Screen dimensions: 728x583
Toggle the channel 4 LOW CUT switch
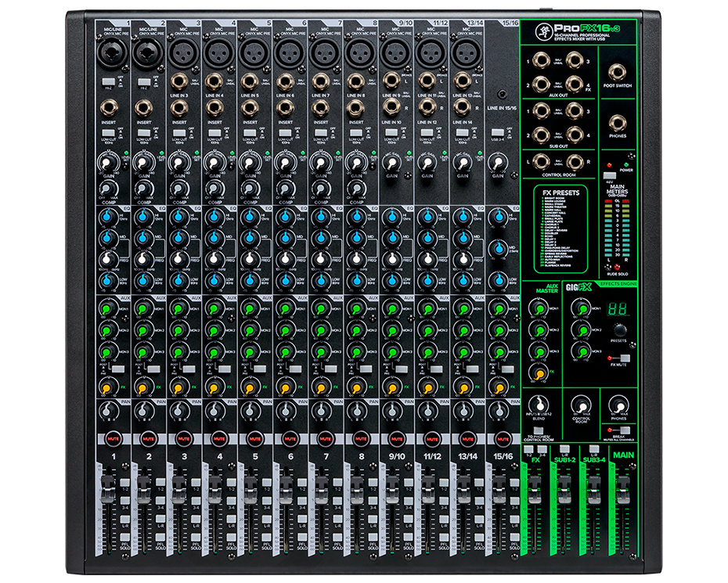coord(214,134)
